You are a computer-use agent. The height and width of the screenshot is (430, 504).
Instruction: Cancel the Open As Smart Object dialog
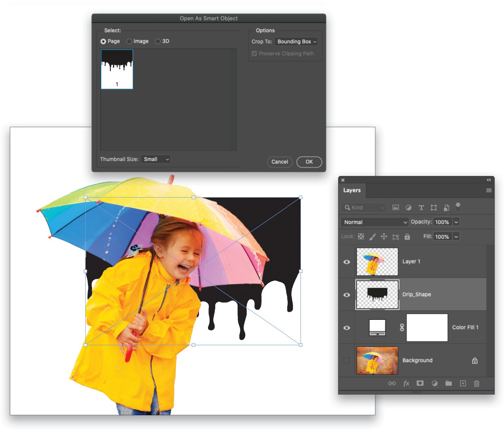click(x=280, y=162)
